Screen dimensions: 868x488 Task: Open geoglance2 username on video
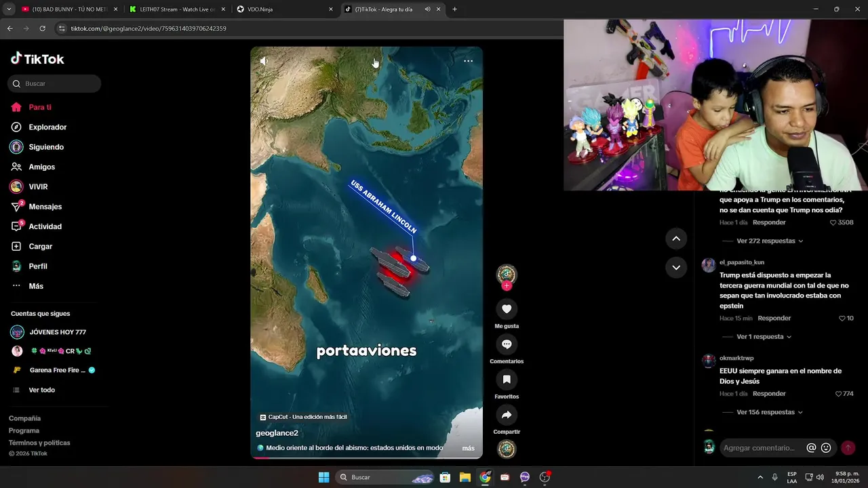(x=277, y=433)
